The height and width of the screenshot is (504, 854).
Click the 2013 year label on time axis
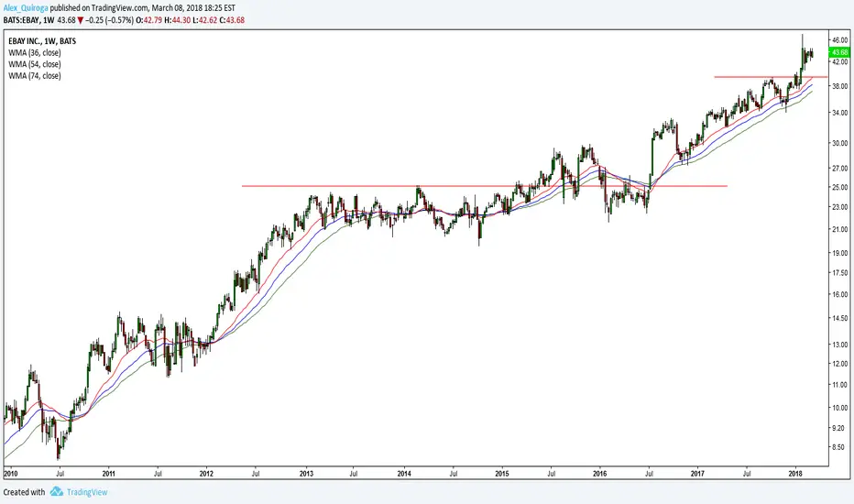tap(307, 474)
